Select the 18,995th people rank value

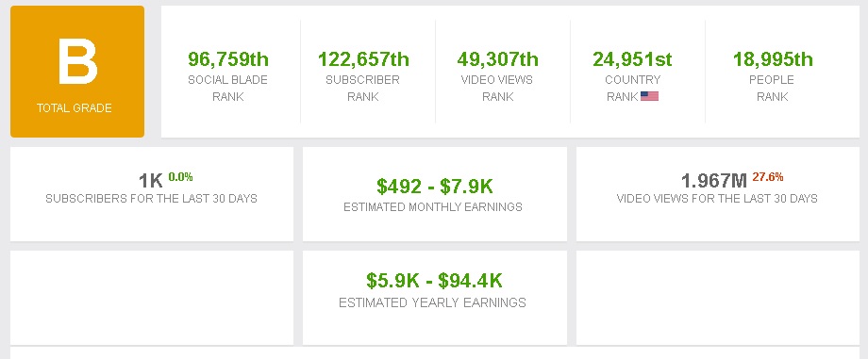(x=772, y=58)
